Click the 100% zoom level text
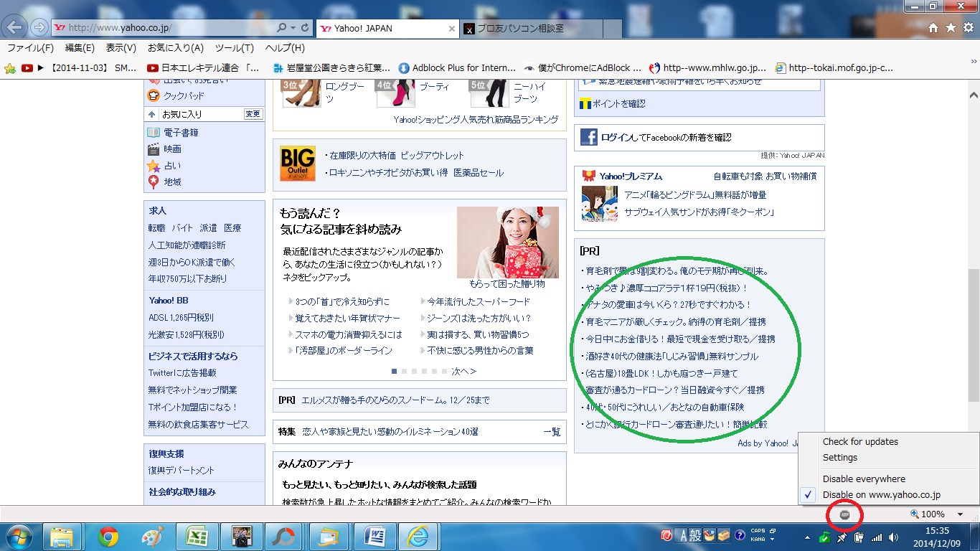 click(933, 514)
